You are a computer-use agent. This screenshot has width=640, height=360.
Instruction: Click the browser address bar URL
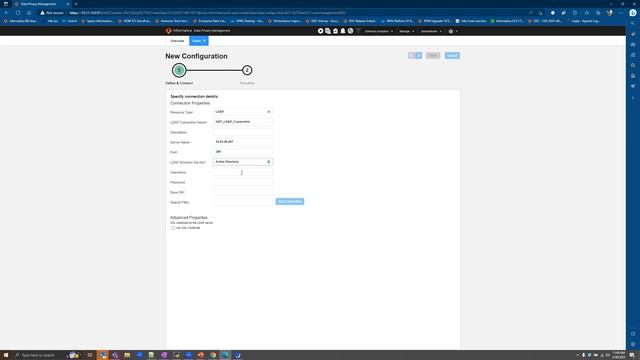pyautogui.click(x=207, y=13)
